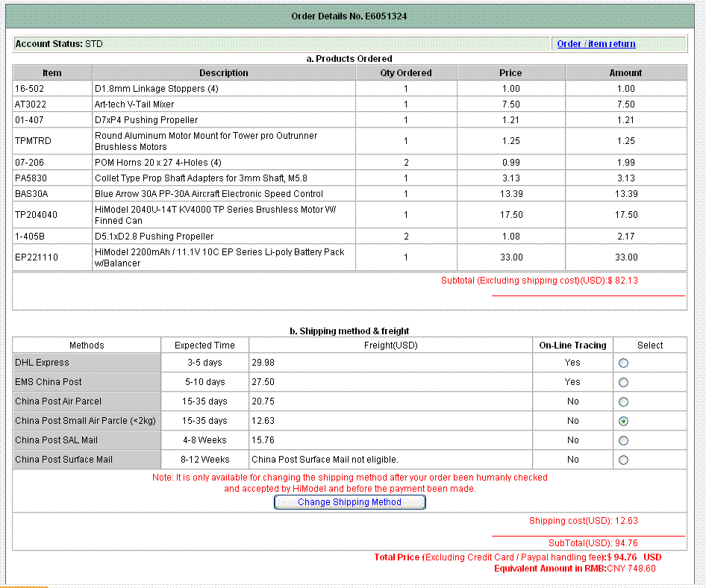This screenshot has height=588, width=706.
Task: Choose EMS China Post shipping option
Action: [x=623, y=382]
